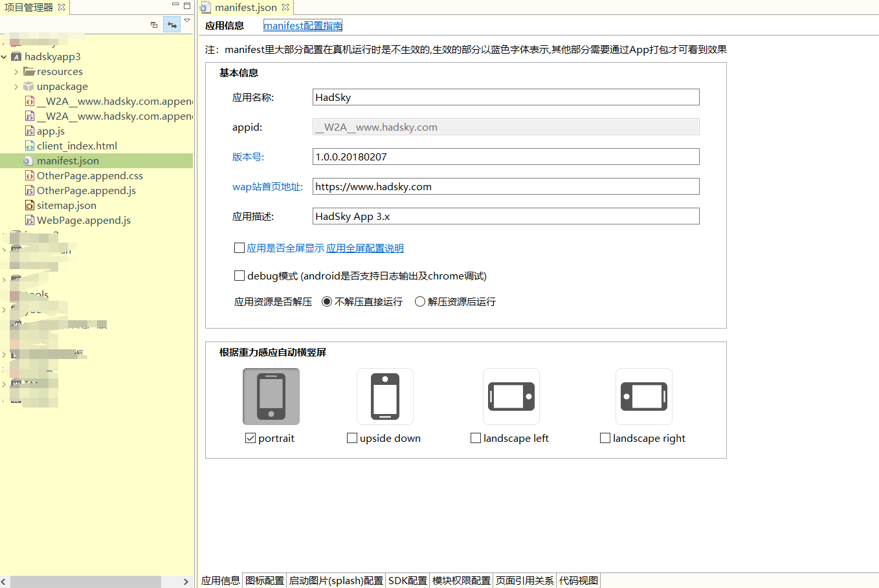This screenshot has width=879, height=588.
Task: Click the project tree horizontal scrollbar
Action: click(85, 582)
